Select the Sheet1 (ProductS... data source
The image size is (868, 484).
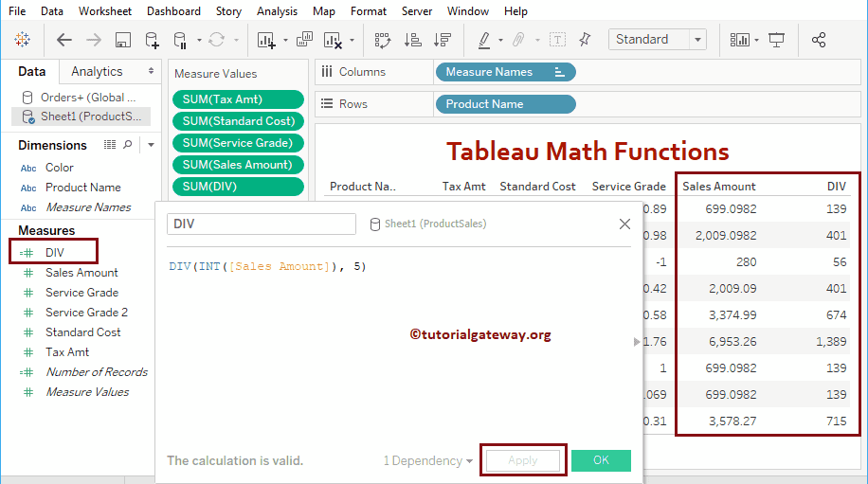tap(81, 117)
